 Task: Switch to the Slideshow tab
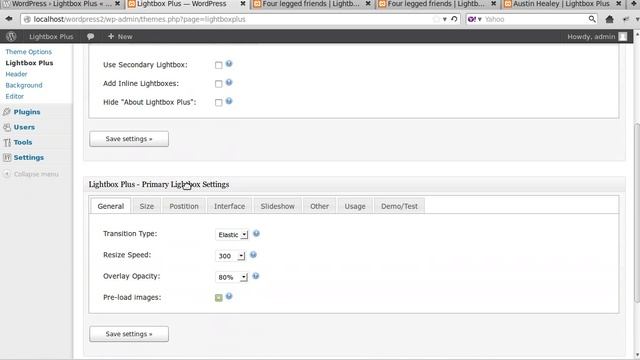(x=278, y=206)
